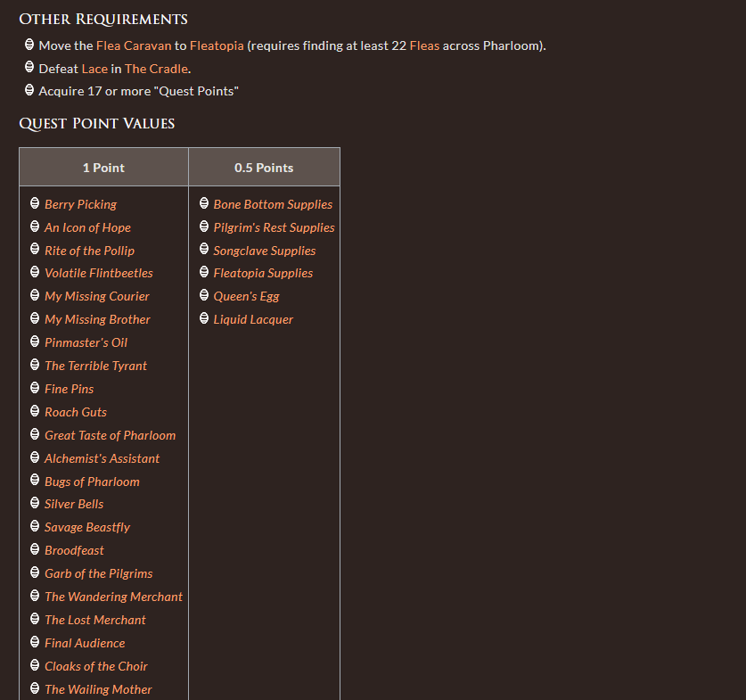Open Garb of the Pilgrims quest
The image size is (746, 700).
pos(98,573)
